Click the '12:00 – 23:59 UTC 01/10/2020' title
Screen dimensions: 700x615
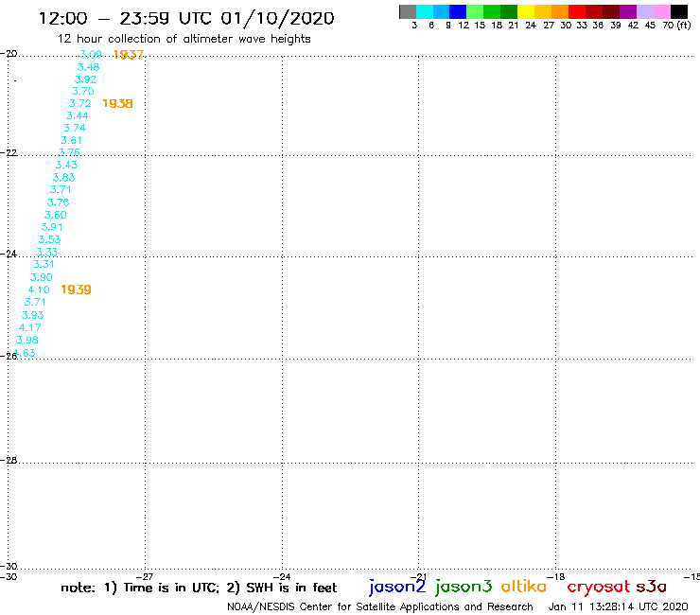point(186,18)
